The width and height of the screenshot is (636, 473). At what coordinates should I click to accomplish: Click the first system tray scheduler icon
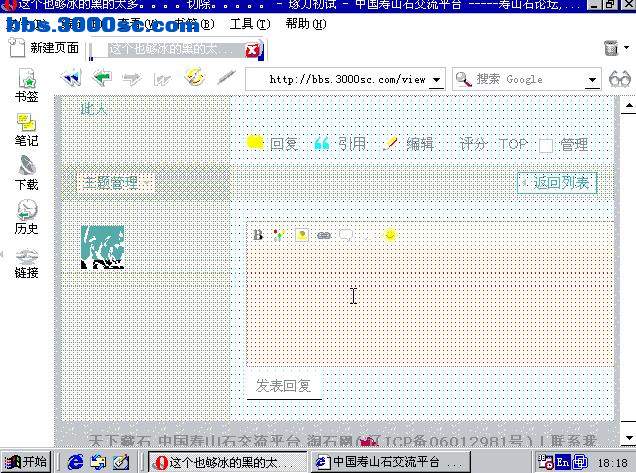tap(546, 462)
